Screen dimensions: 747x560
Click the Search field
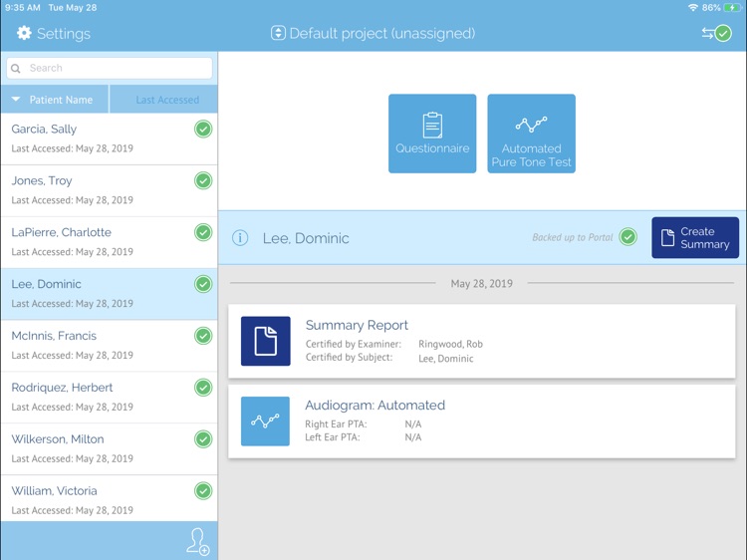(x=110, y=68)
